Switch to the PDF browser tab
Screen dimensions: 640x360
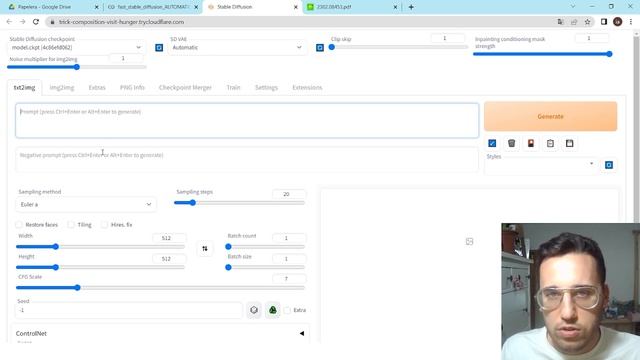tap(351, 7)
